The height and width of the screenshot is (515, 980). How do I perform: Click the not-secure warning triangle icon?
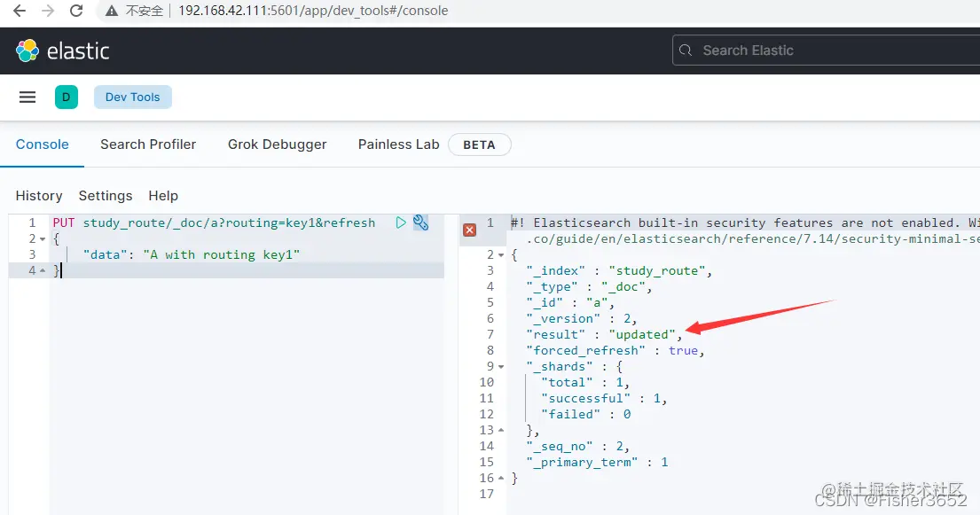tap(112, 11)
